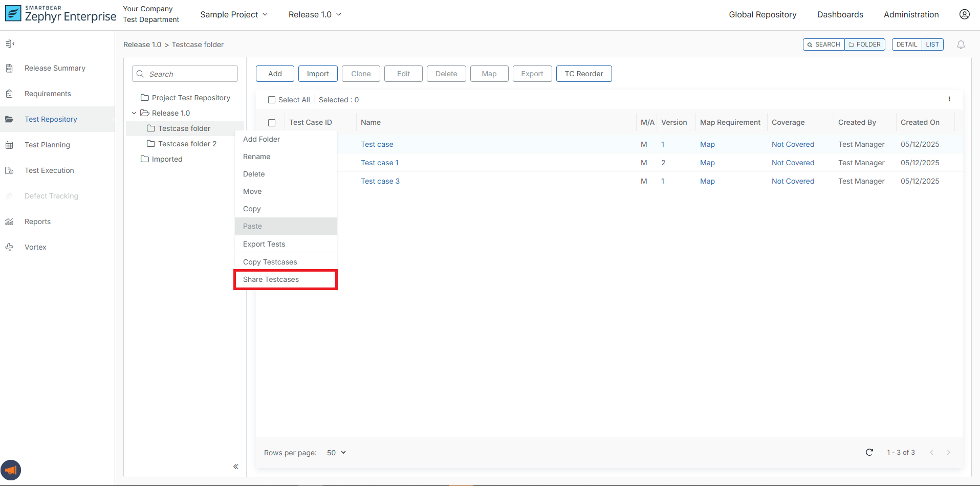Click the TC Reorder button
This screenshot has height=487, width=980.
tap(583, 74)
